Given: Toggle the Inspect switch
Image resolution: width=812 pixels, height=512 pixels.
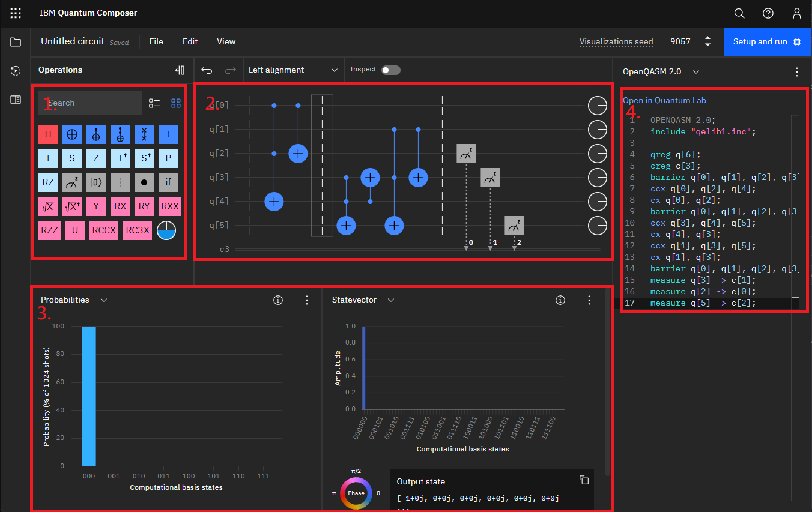Looking at the screenshot, I should (x=390, y=70).
